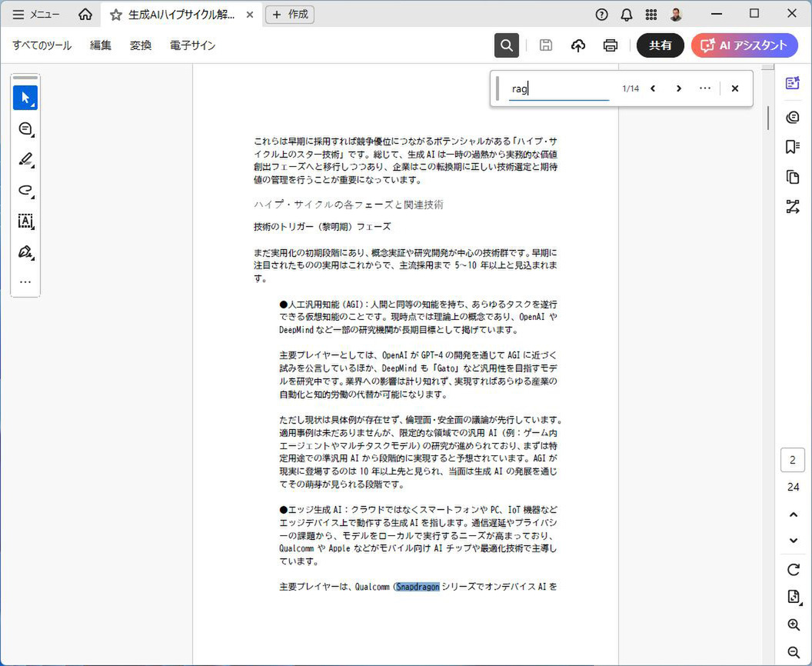This screenshot has height=666, width=812.
Task: Click the cloud upload icon
Action: pos(578,45)
